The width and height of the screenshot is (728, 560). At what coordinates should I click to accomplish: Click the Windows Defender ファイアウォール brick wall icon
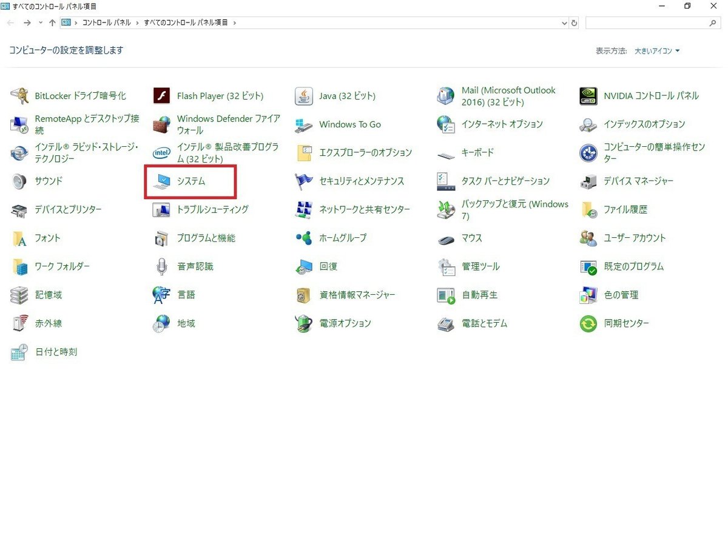click(x=161, y=124)
